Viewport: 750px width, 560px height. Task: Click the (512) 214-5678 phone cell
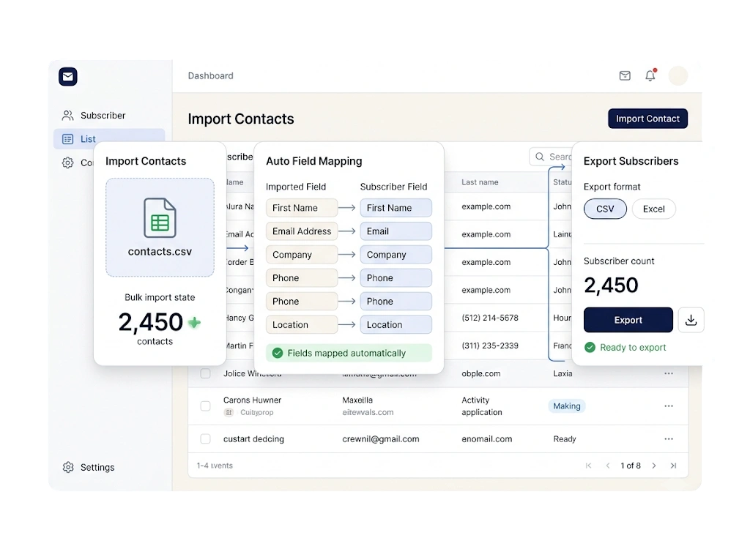click(490, 318)
